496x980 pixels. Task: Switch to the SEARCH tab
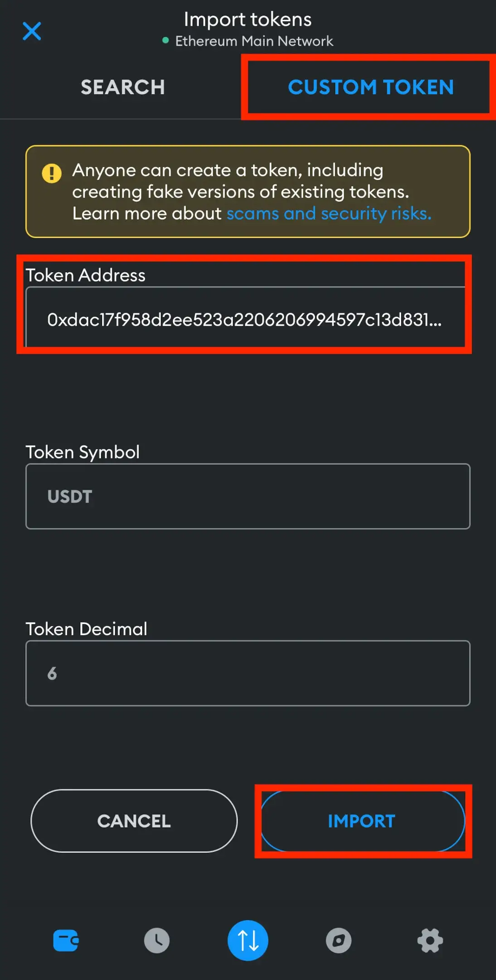click(x=123, y=87)
